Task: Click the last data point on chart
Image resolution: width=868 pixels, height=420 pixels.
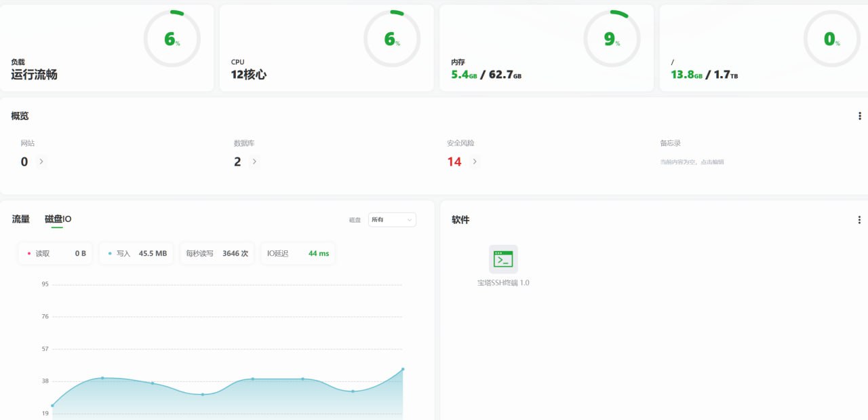Action: [x=403, y=369]
